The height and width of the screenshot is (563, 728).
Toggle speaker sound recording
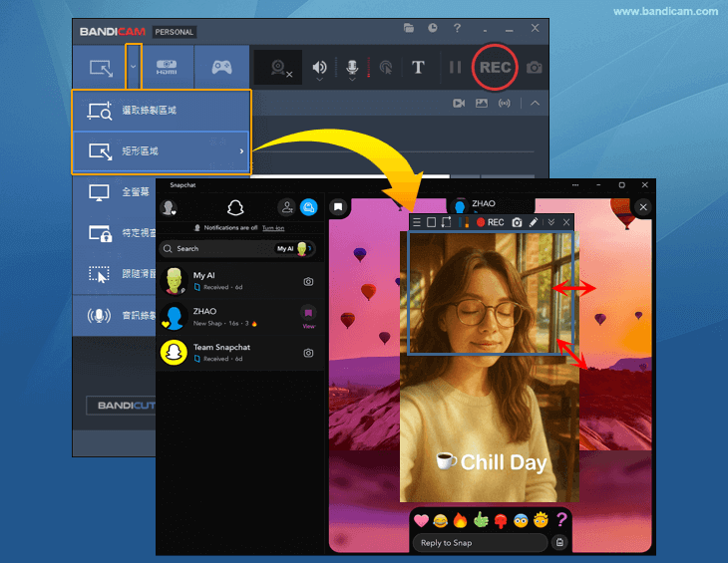(319, 68)
